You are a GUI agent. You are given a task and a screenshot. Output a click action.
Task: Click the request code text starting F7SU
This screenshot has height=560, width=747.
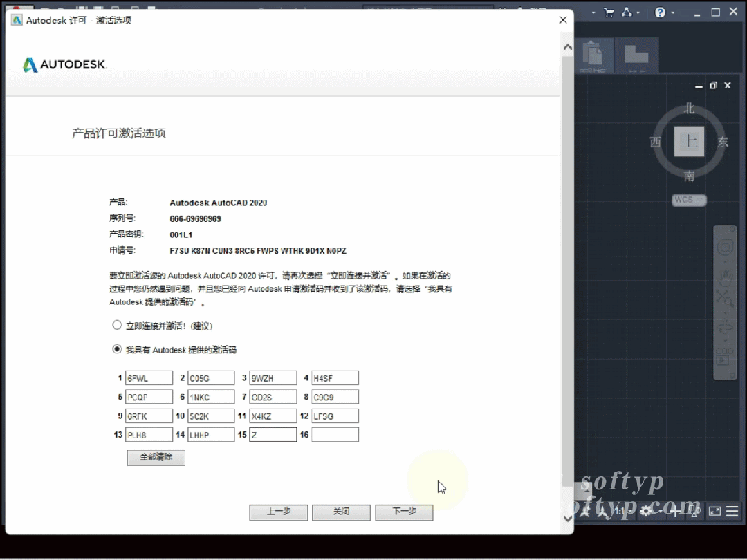tap(258, 251)
